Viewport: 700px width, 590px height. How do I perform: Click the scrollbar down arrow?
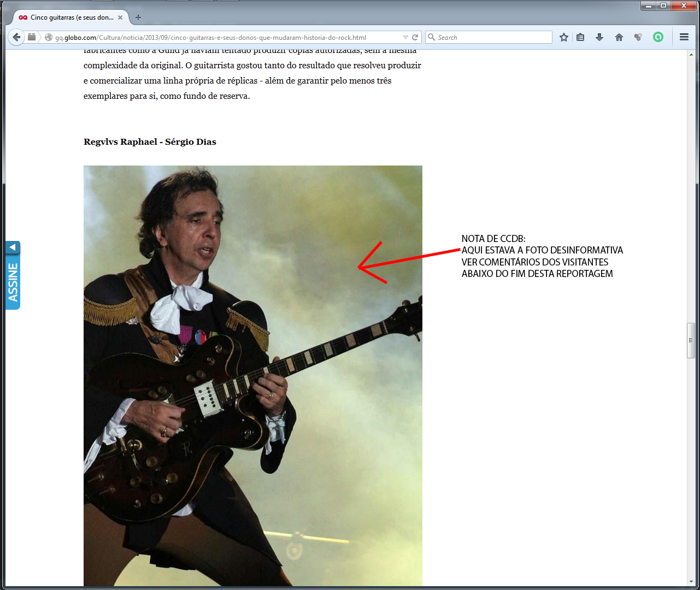691,582
